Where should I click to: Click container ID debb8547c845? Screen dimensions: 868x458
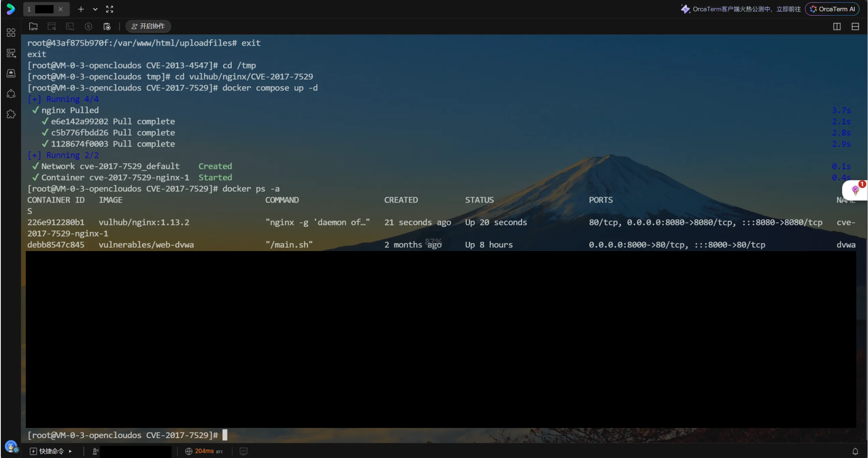pyautogui.click(x=56, y=245)
